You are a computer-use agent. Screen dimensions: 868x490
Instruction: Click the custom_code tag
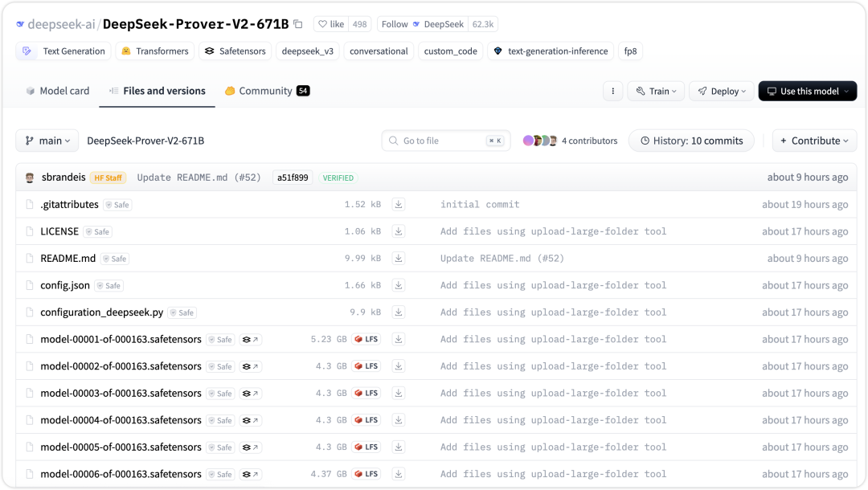[451, 51]
